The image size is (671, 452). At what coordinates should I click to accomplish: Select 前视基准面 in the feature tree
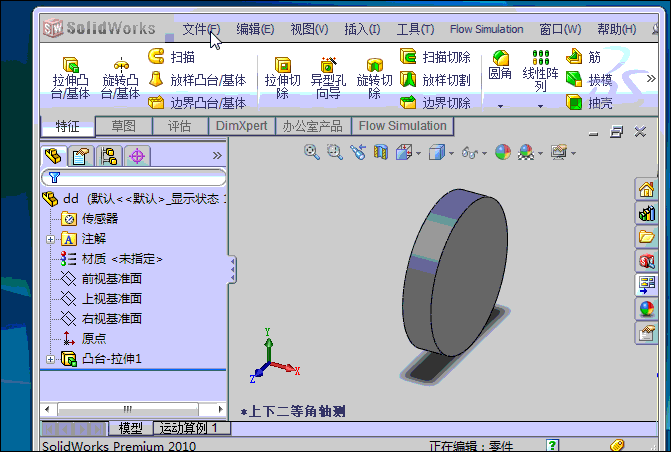point(101,279)
